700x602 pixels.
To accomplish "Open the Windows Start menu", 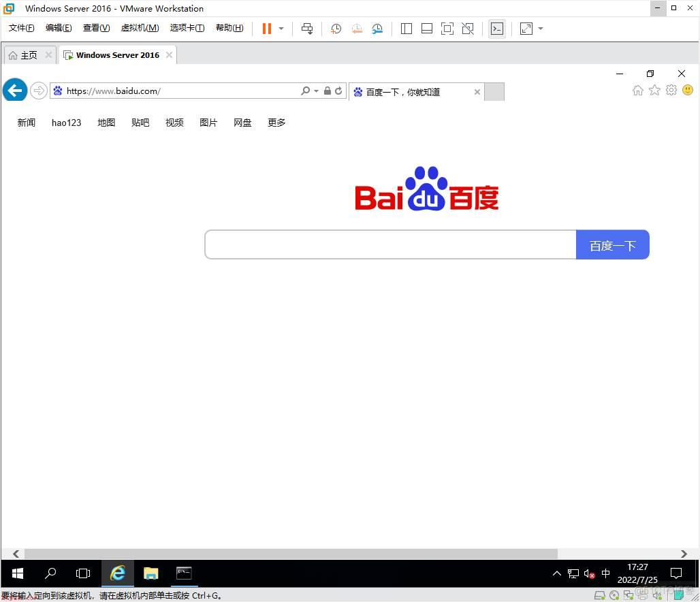I will point(18,573).
